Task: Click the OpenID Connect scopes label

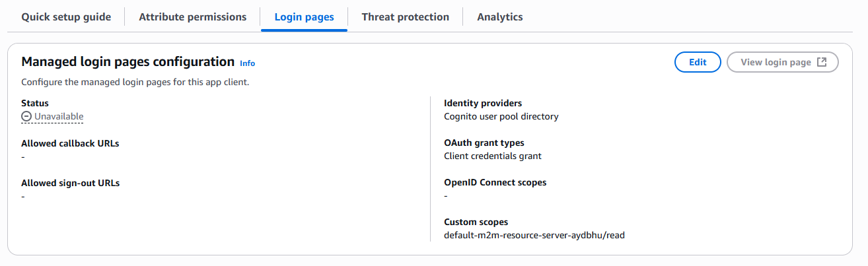Action: pos(495,182)
